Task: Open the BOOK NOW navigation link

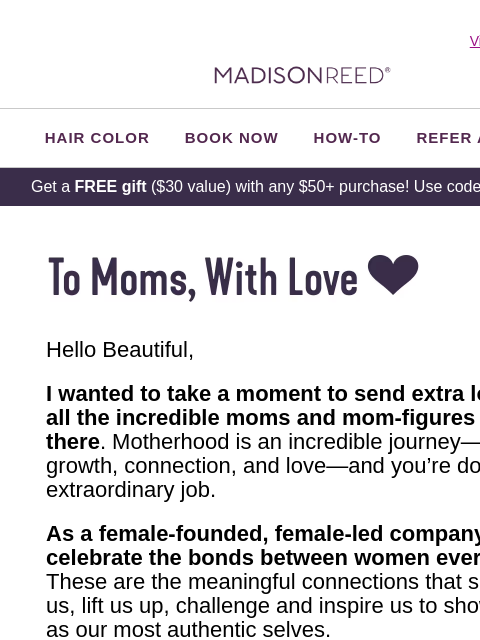Action: [x=231, y=138]
